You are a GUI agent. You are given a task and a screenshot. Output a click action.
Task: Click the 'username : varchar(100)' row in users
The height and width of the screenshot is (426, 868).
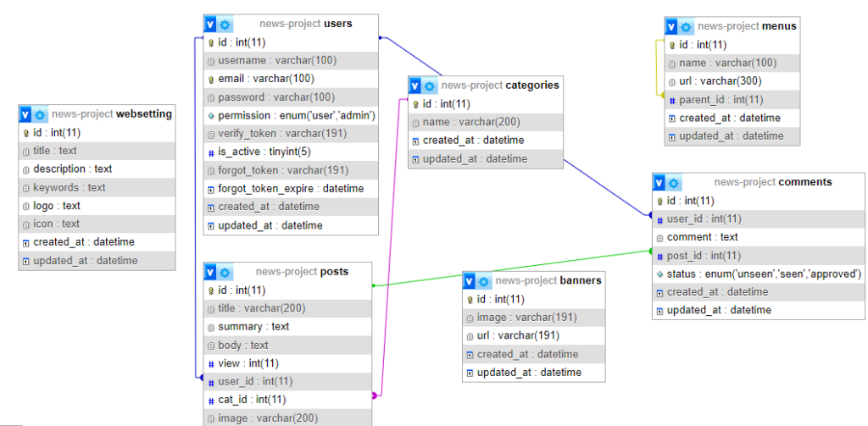point(292,61)
